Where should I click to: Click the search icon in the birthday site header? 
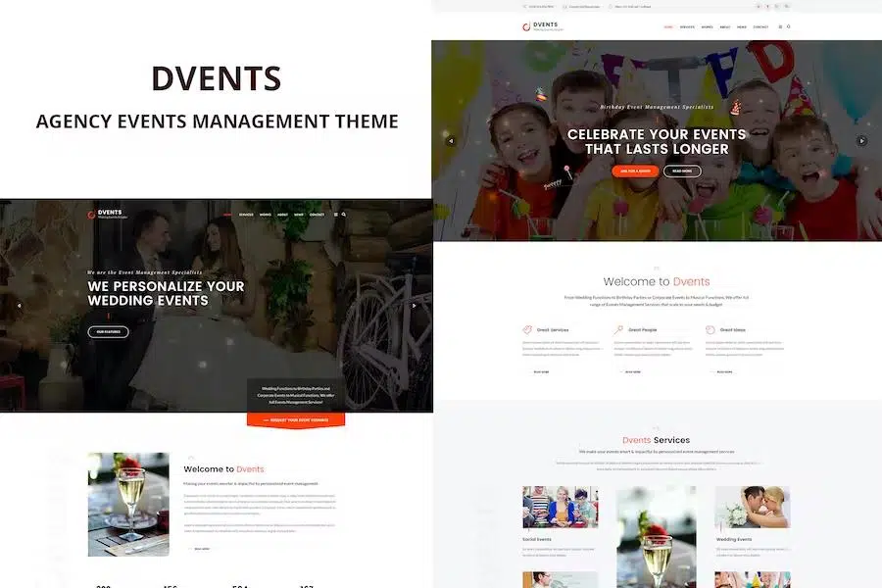pyautogui.click(x=788, y=26)
